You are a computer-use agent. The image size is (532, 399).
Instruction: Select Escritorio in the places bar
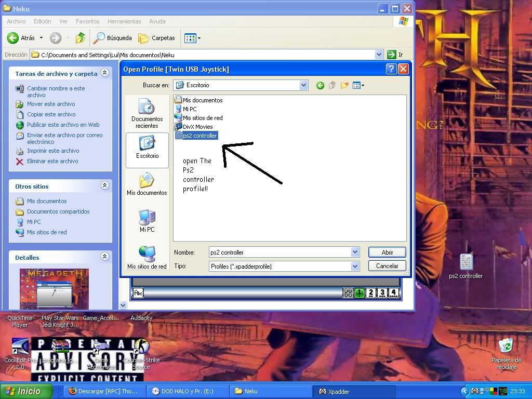pos(147,150)
